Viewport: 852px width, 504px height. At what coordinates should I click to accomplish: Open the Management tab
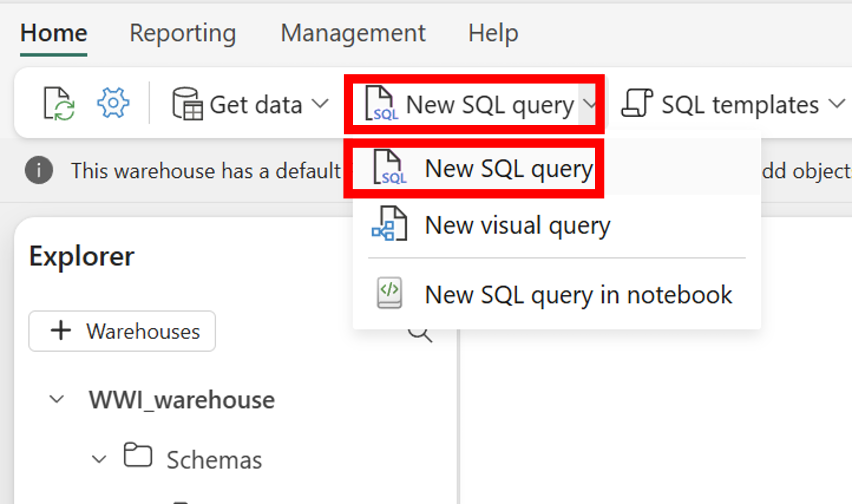(353, 33)
